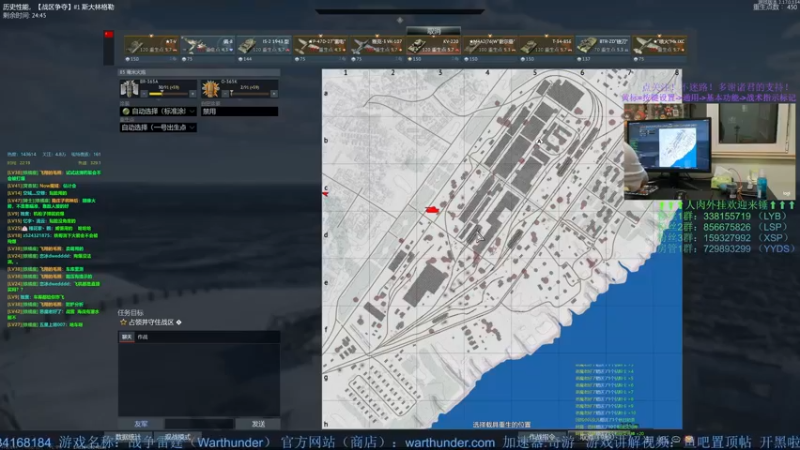Decrease BR-365A shell count with minus
Screen dimensions: 800x450
(x=144, y=94)
